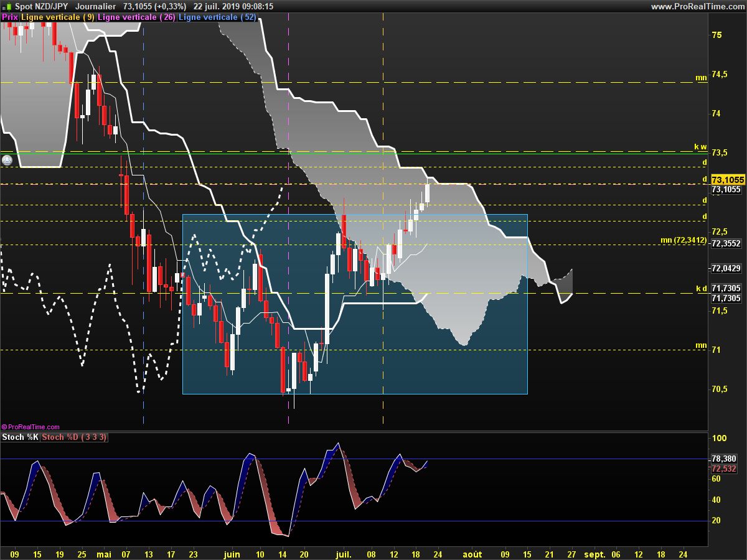Image resolution: width=747 pixels, height=560 pixels.
Task: Click the candlestick chart icon beside Spot NZD/JPY
Action: tap(7, 6)
